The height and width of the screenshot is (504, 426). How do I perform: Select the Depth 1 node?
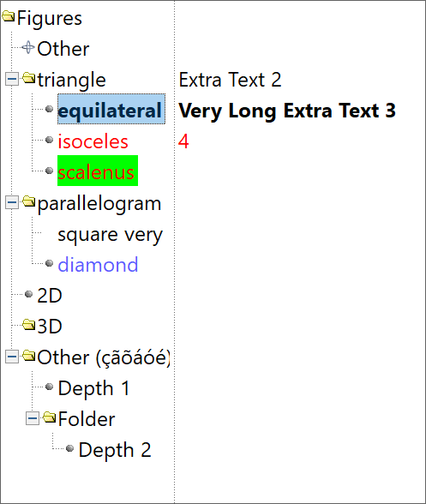(x=93, y=388)
